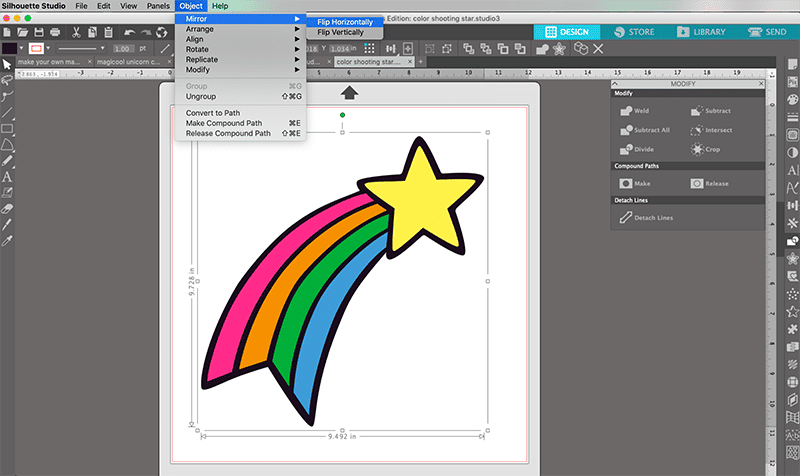
Task: Switch to the LIBRARY tab
Action: 701,32
